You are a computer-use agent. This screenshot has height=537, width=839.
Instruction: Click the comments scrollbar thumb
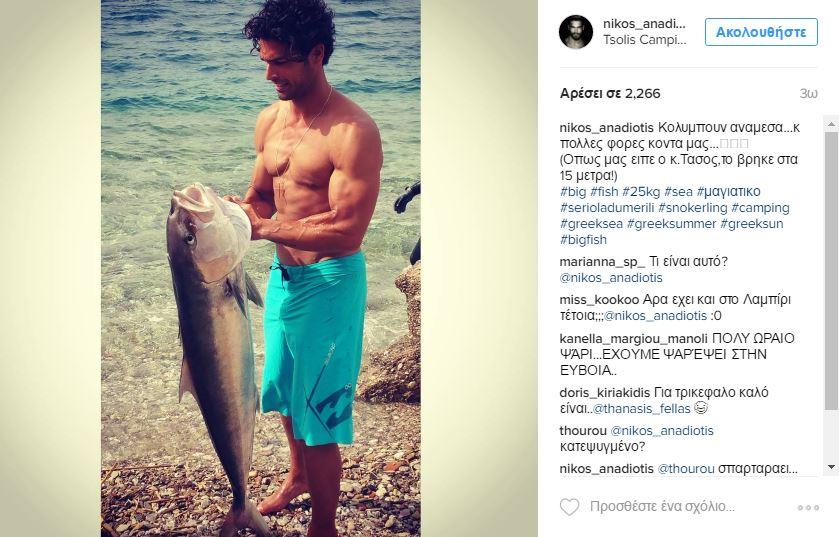coord(831,270)
